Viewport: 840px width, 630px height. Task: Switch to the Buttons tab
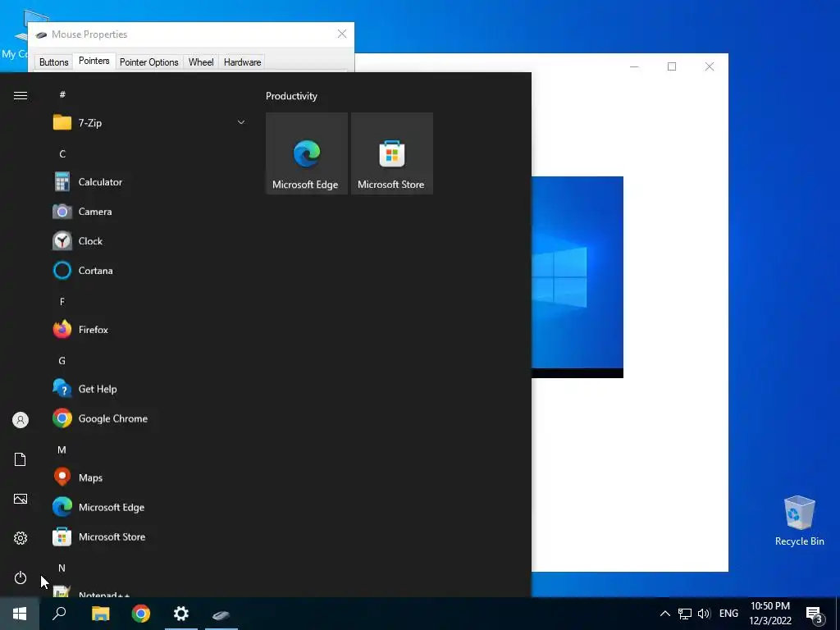(53, 62)
